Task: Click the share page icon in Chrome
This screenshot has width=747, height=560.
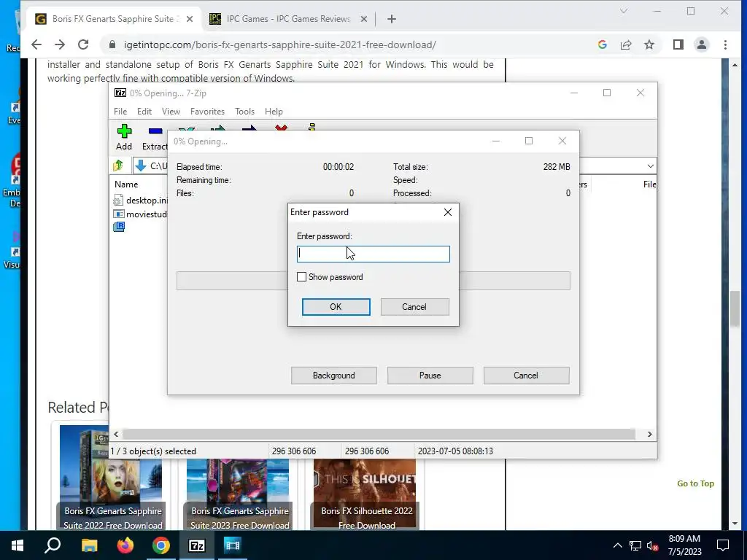Action: point(625,44)
